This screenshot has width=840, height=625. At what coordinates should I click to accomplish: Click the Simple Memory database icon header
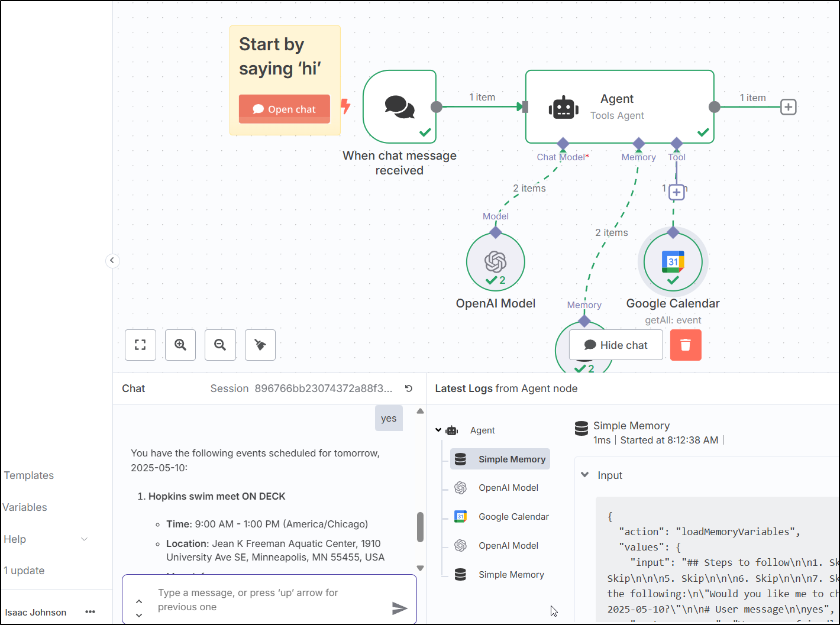point(581,428)
